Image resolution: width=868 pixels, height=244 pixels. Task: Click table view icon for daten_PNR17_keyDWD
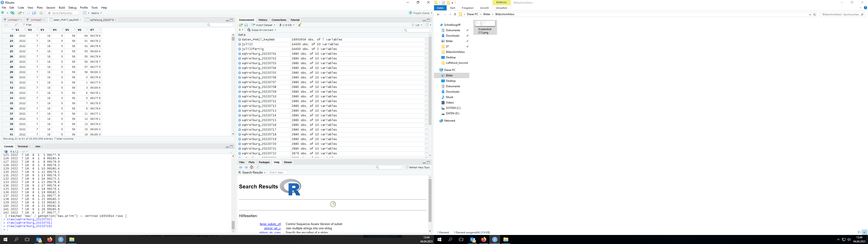tap(426, 40)
